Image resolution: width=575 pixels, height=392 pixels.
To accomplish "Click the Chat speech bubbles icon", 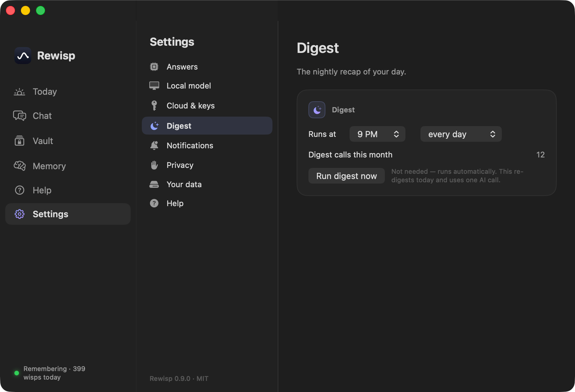I will click(x=20, y=116).
